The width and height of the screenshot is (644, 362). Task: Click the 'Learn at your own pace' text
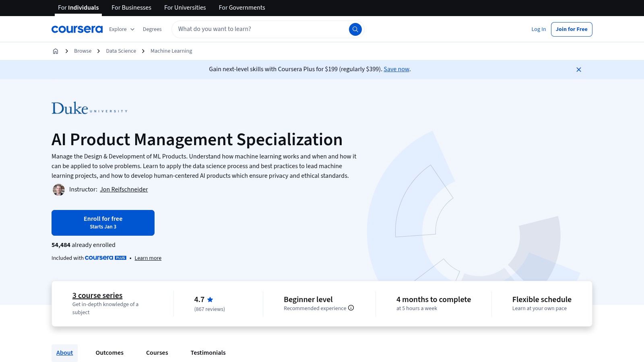pos(539,309)
